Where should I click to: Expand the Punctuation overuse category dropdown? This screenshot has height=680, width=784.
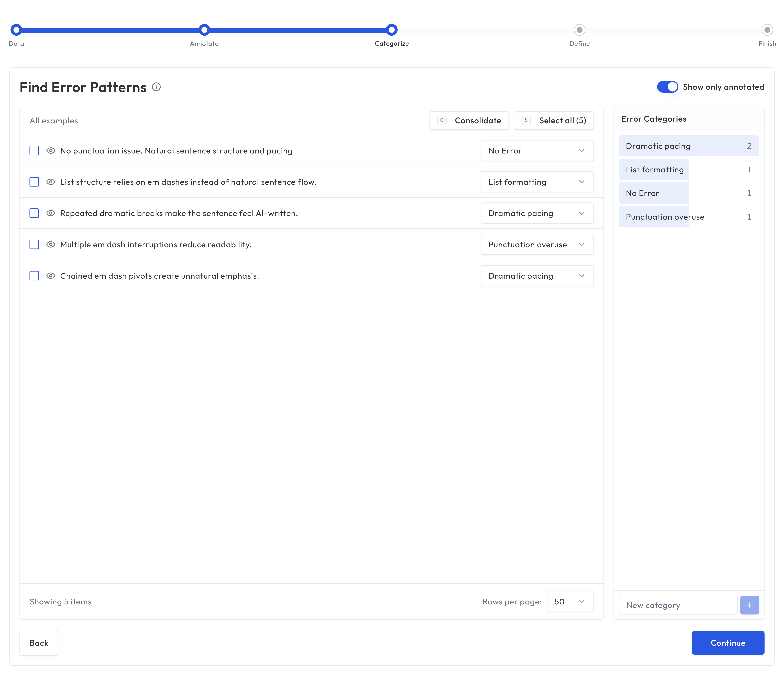[x=537, y=244]
